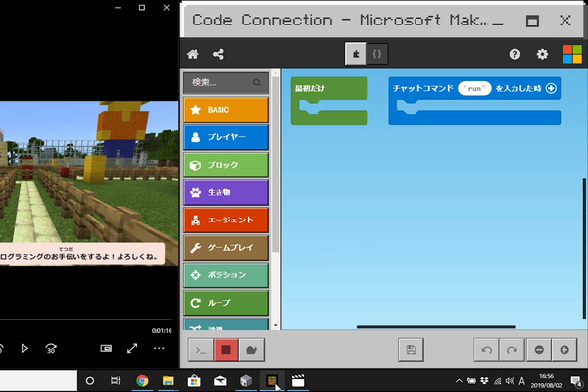Toggle slow-mo snail mode
Viewport: 588px width, 392px height.
(x=252, y=350)
